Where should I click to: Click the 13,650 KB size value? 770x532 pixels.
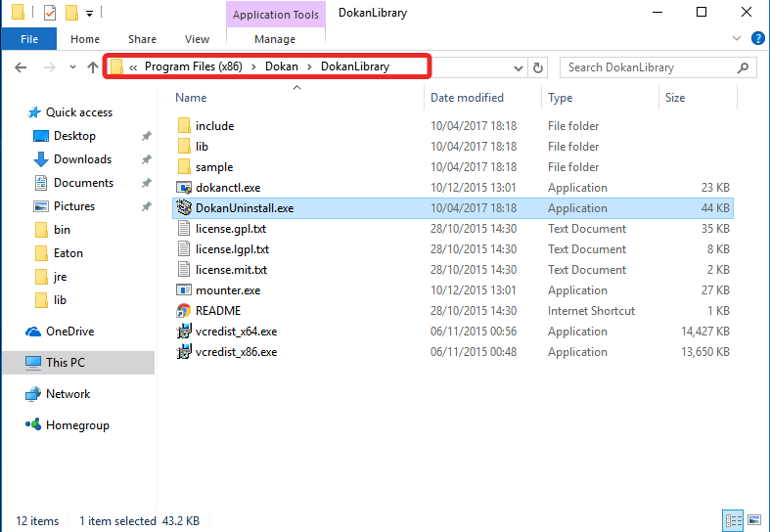pyautogui.click(x=705, y=352)
